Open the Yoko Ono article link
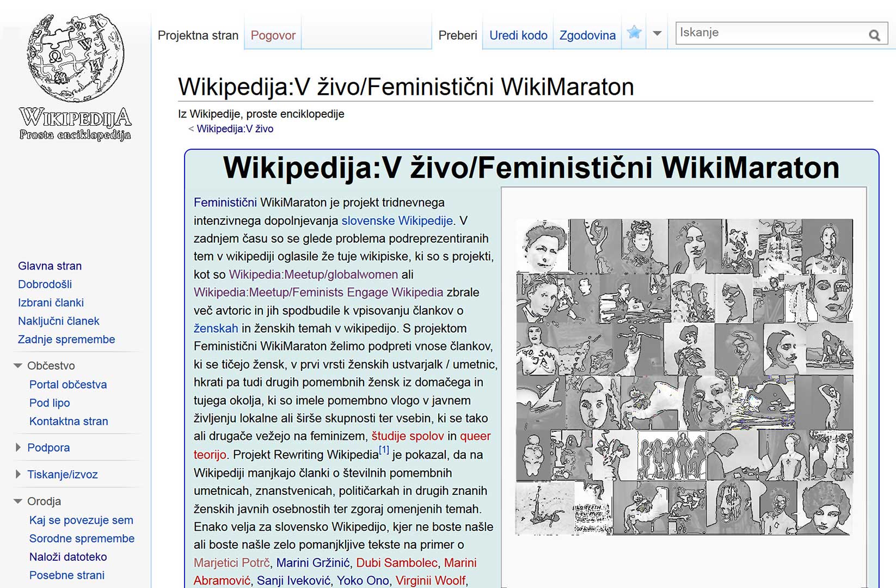 [363, 580]
